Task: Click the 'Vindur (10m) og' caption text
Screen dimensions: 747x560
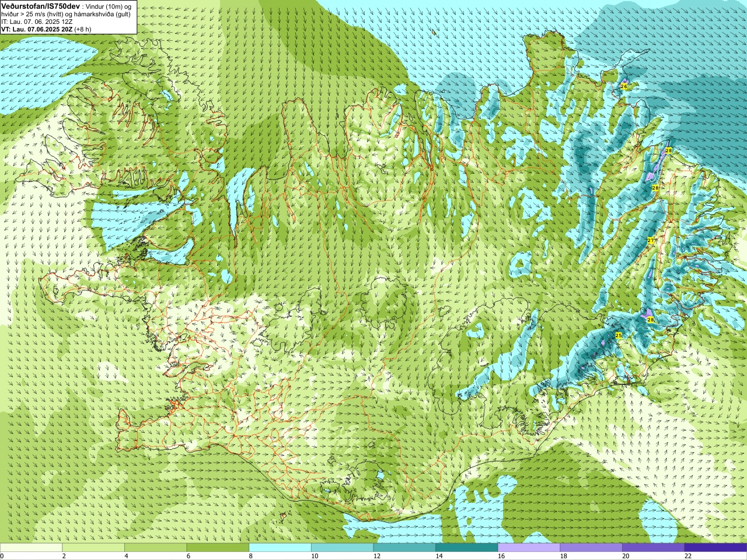Action: 108,6
